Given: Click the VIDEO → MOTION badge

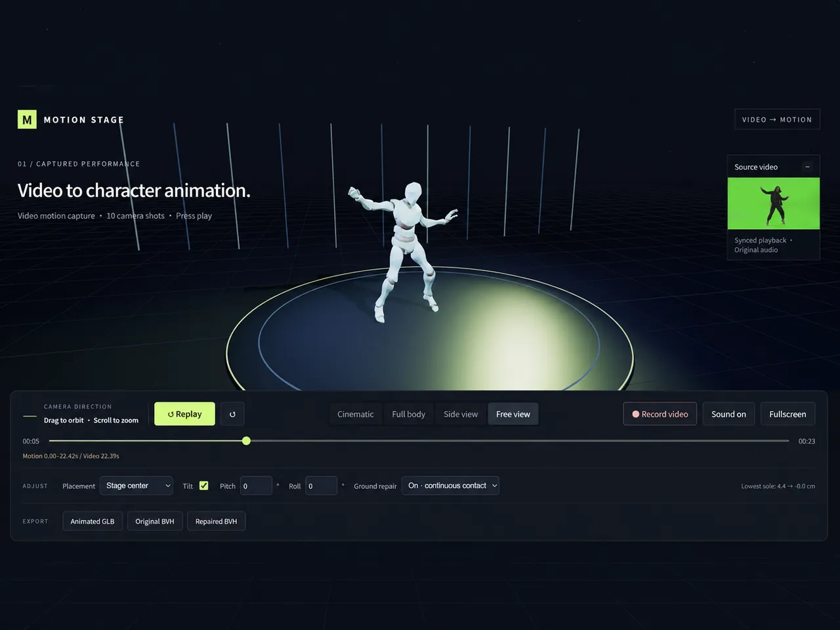Looking at the screenshot, I should pos(777,119).
